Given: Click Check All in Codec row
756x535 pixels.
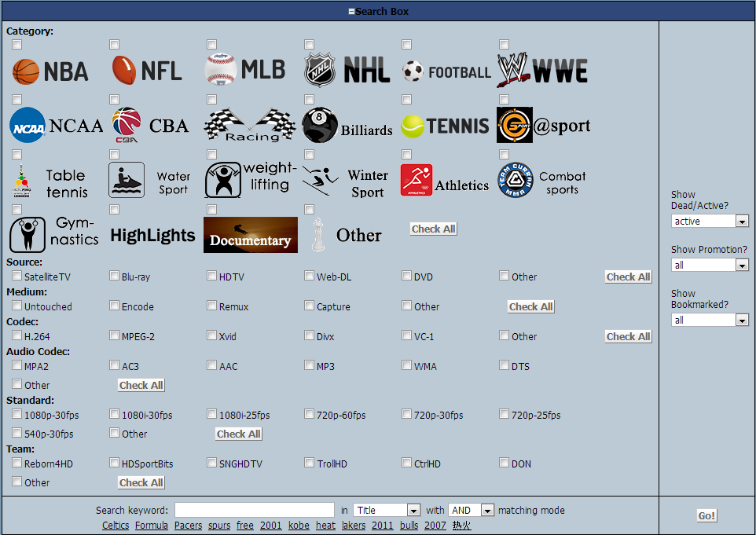Looking at the screenshot, I should (x=628, y=336).
